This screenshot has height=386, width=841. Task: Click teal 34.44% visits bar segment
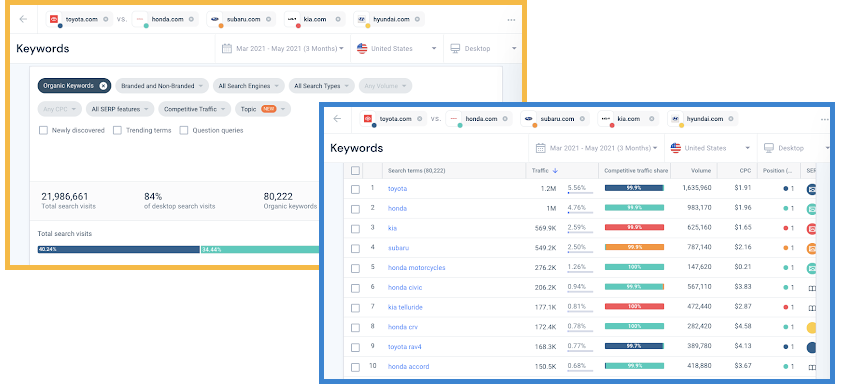260,249
